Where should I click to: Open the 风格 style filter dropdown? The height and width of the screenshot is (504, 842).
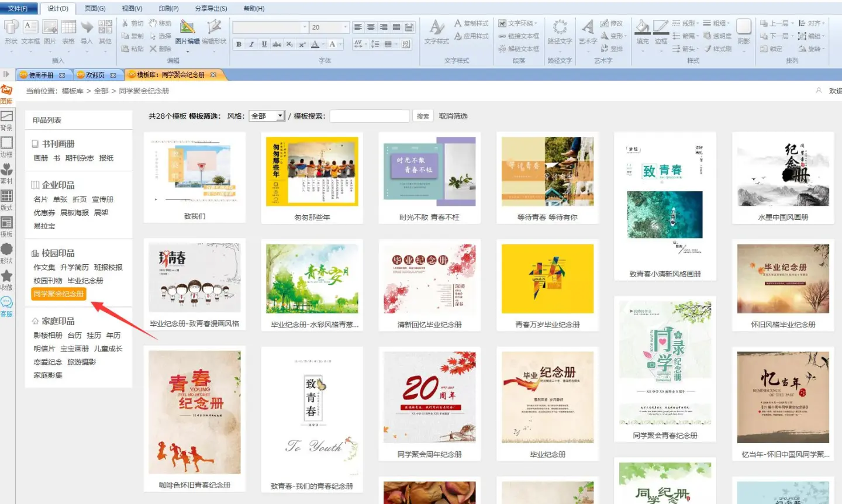[267, 116]
